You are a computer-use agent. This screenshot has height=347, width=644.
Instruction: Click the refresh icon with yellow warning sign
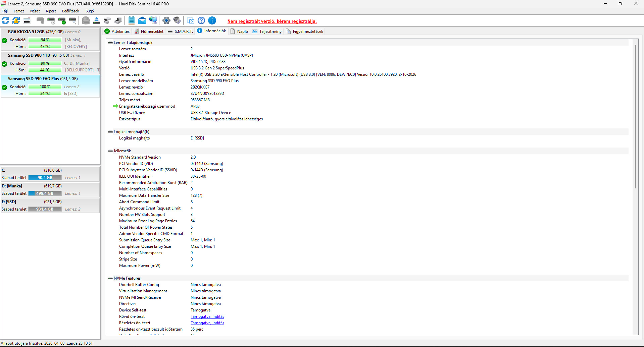16,20
